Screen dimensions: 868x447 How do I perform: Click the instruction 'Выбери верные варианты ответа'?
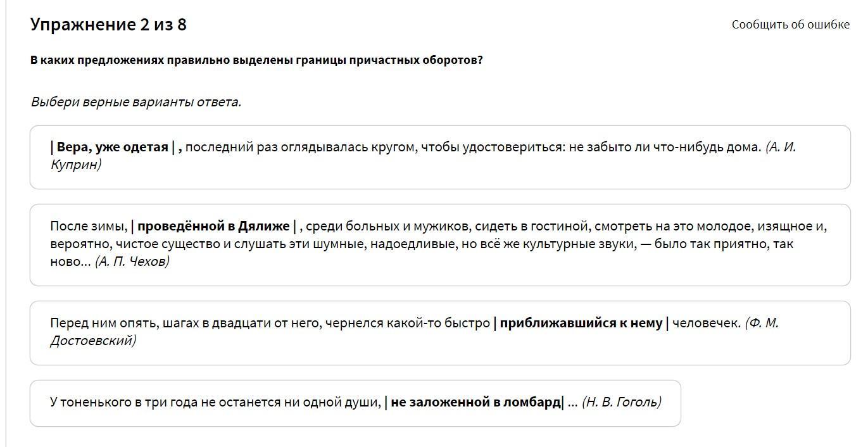136,102
